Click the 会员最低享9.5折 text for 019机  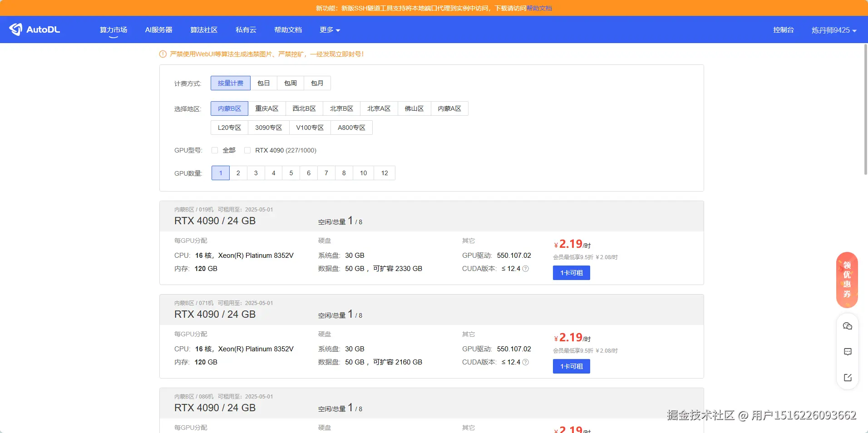click(x=573, y=257)
